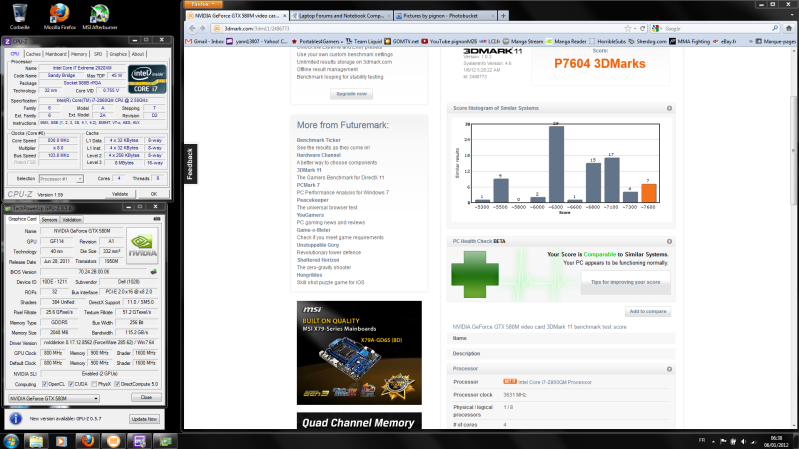The image size is (799, 449).
Task: Click the GPU-Z BIOS save chip icon
Action: (x=153, y=272)
